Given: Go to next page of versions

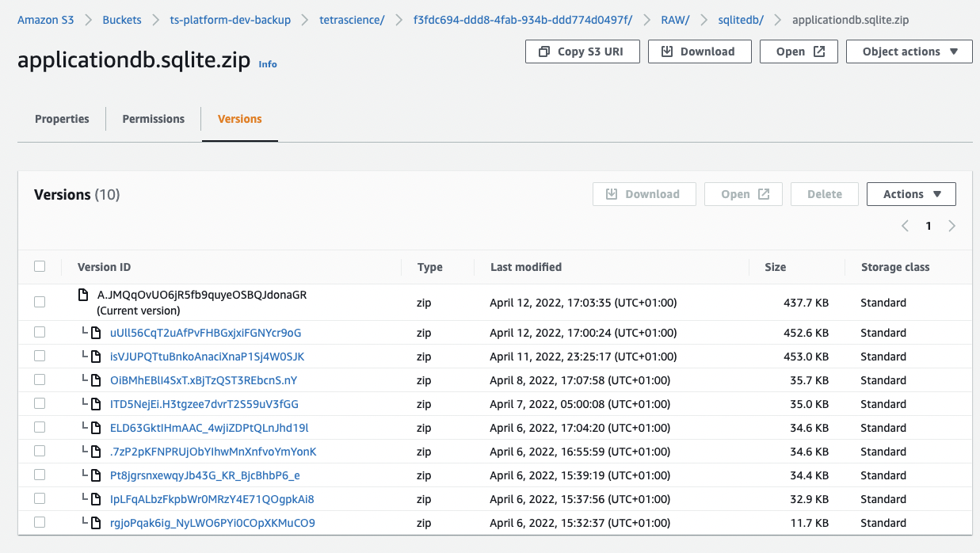Looking at the screenshot, I should 951,226.
